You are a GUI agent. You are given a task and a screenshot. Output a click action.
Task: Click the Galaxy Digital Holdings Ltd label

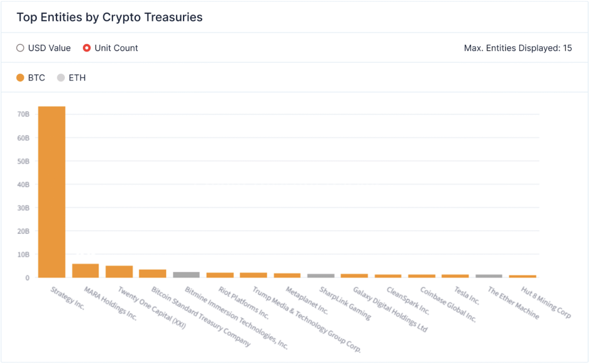point(390,309)
